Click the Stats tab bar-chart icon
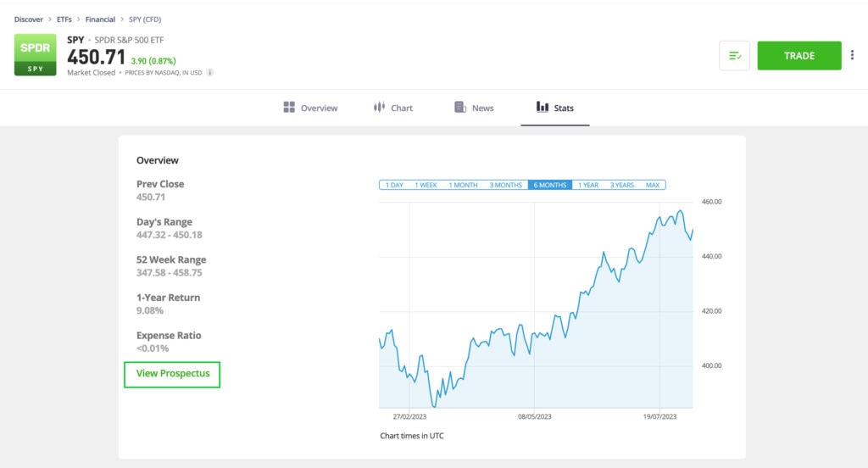Image resolution: width=868 pixels, height=468 pixels. [x=542, y=107]
